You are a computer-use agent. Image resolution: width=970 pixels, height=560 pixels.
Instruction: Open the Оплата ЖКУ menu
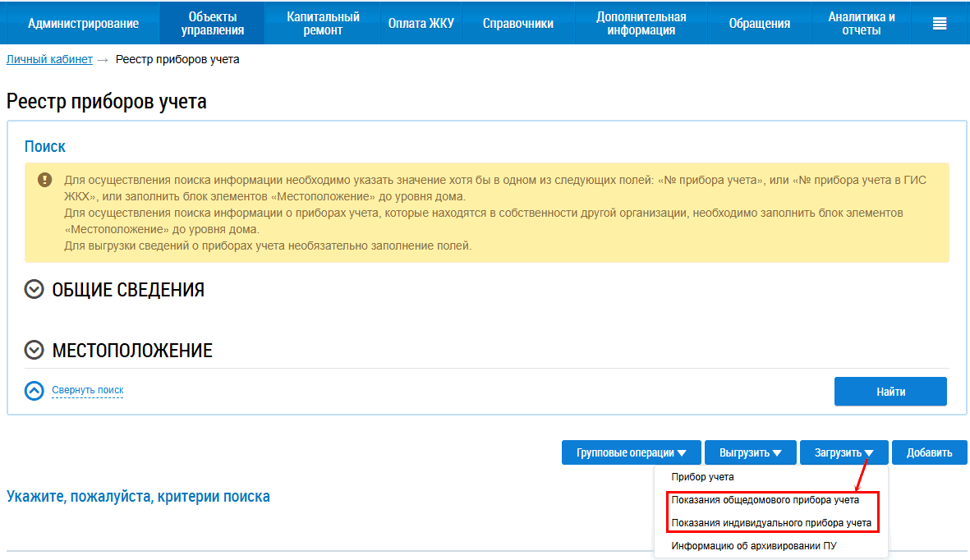click(x=421, y=23)
